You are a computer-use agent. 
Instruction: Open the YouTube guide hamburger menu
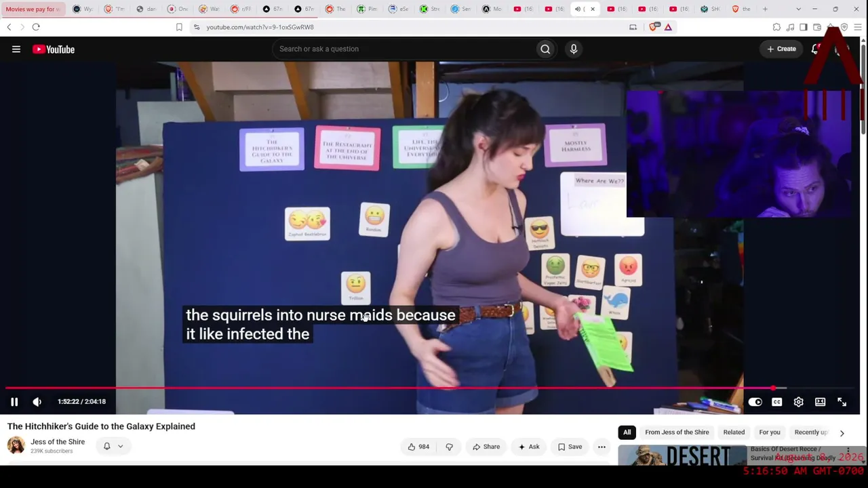16,49
